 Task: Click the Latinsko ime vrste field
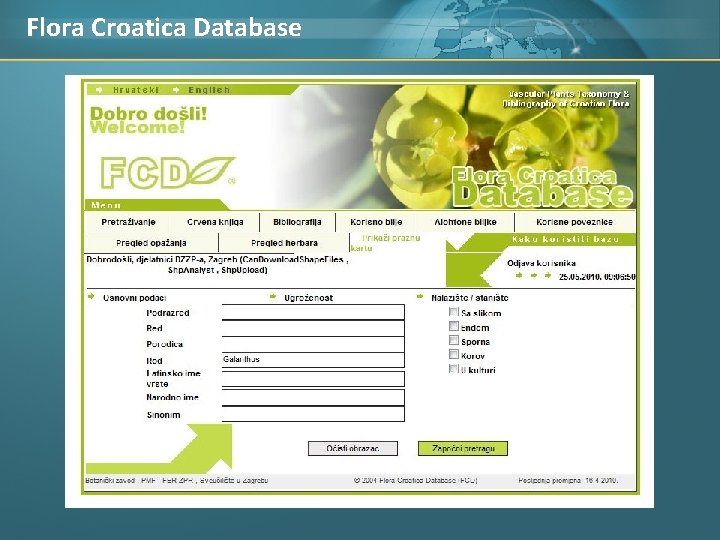click(x=313, y=379)
